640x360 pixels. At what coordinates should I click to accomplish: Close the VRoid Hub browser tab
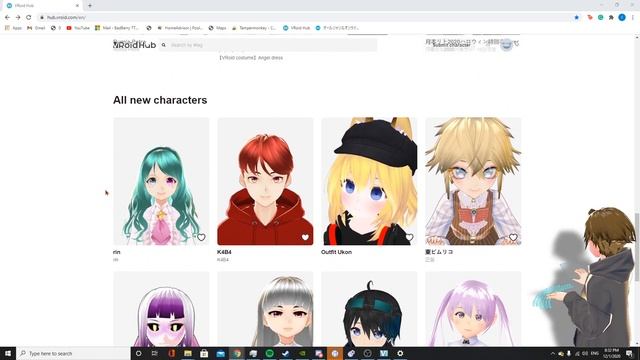[x=77, y=6]
